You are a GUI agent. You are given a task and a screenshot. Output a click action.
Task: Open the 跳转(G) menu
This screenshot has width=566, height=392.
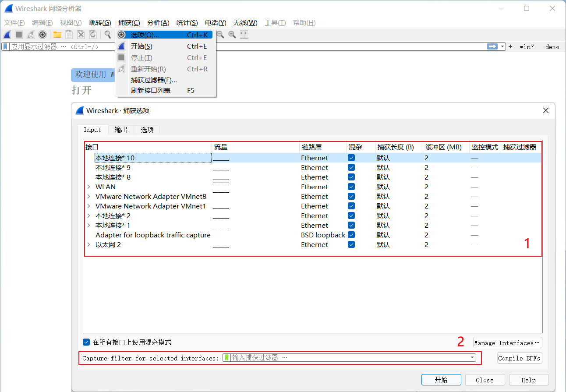click(100, 23)
